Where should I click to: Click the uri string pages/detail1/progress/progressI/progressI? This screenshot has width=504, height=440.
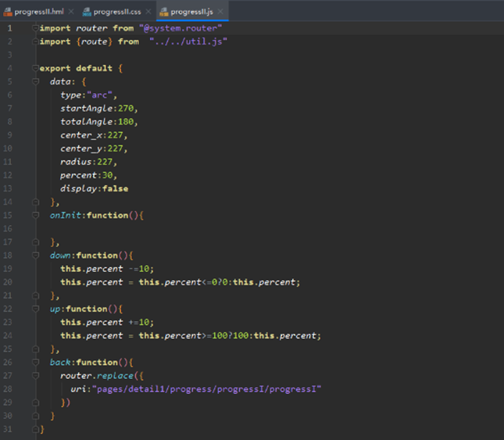click(x=206, y=389)
